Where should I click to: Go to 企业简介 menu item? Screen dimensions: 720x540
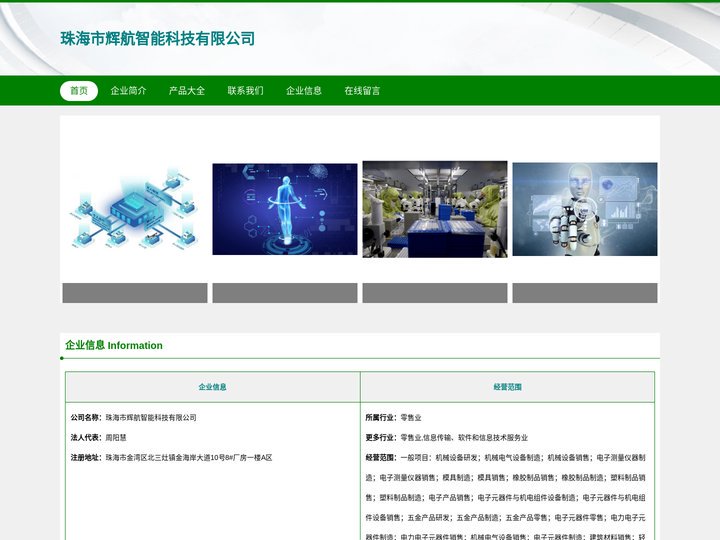128,91
